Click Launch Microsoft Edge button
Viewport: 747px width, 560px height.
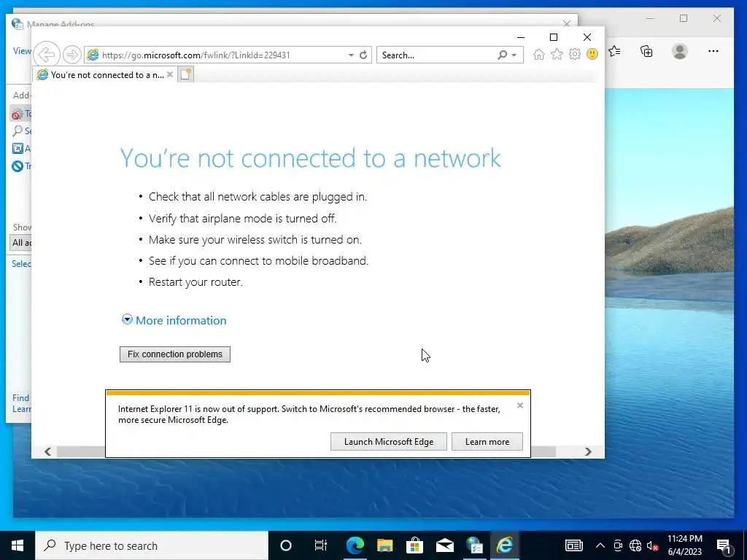coord(389,441)
